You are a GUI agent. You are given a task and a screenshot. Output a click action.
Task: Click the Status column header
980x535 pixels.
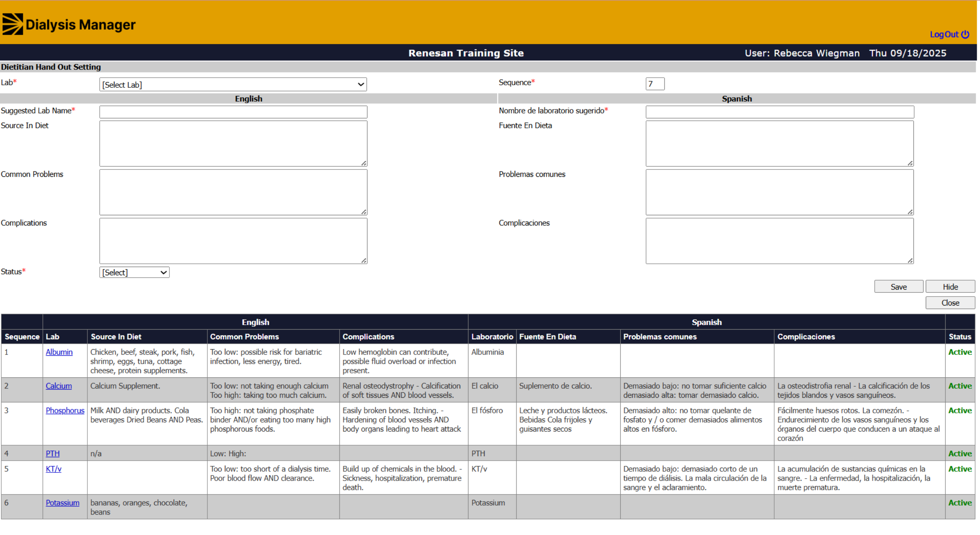point(960,337)
